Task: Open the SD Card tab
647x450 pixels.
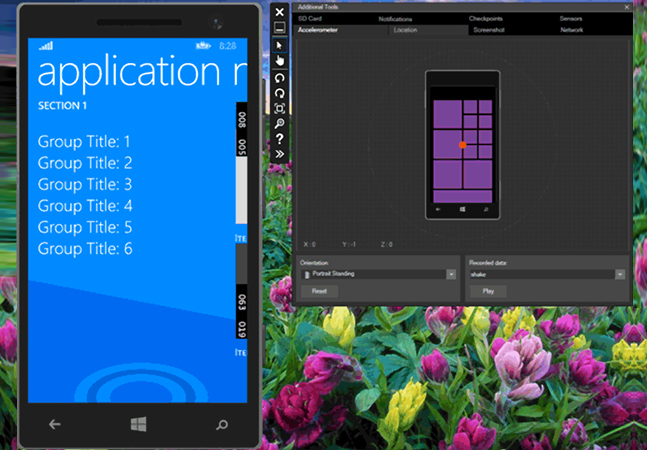Action: pos(309,19)
